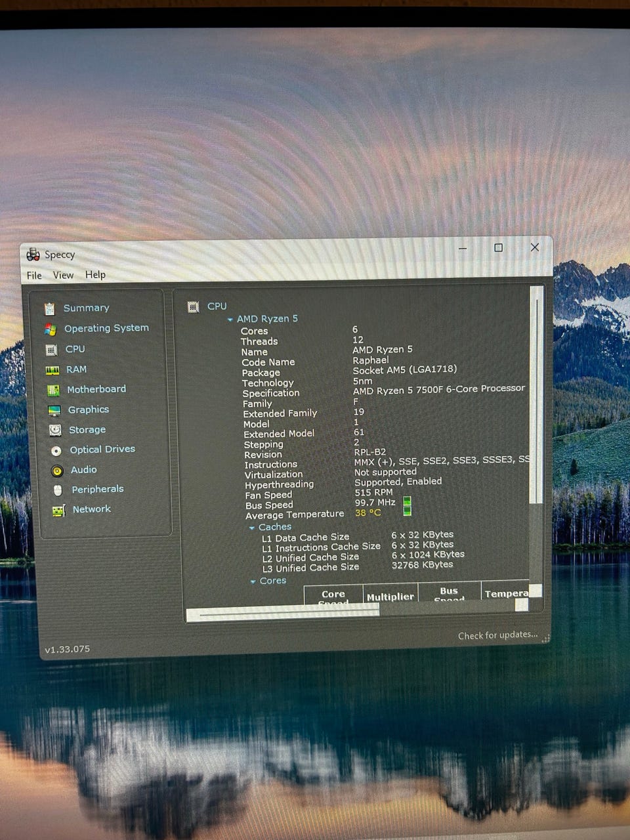Viewport: 630px width, 840px height.
Task: Select Operating System section
Action: [x=106, y=328]
